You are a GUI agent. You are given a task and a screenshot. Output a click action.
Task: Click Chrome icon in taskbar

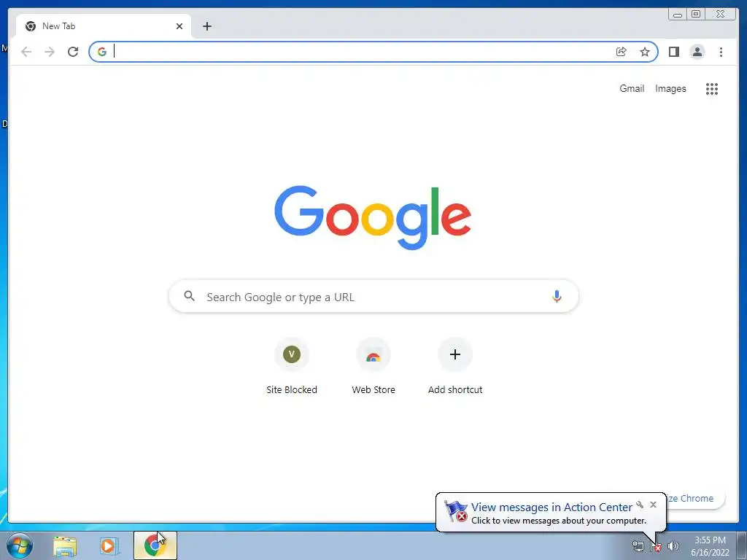pos(155,545)
